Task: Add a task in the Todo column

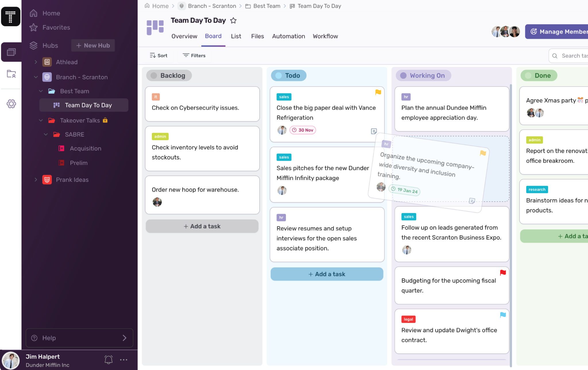Action: click(327, 274)
